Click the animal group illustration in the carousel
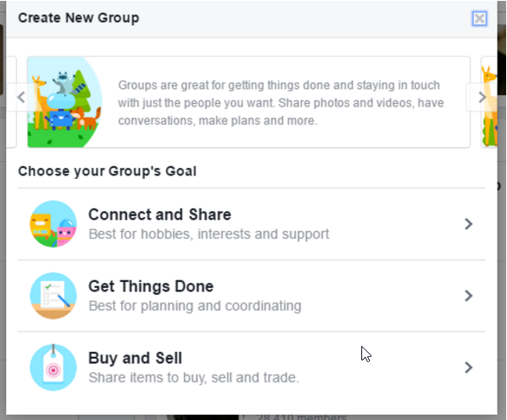Screen dimensions: 507x420 click(x=65, y=102)
